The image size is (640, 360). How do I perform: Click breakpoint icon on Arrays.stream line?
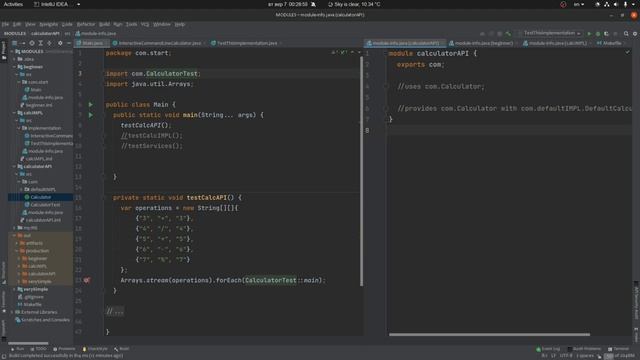[87, 280]
